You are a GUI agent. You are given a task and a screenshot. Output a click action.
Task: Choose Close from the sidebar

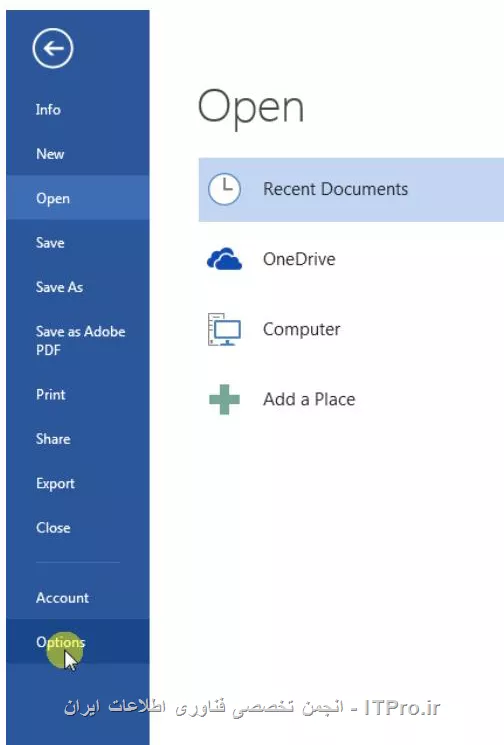[78, 527]
